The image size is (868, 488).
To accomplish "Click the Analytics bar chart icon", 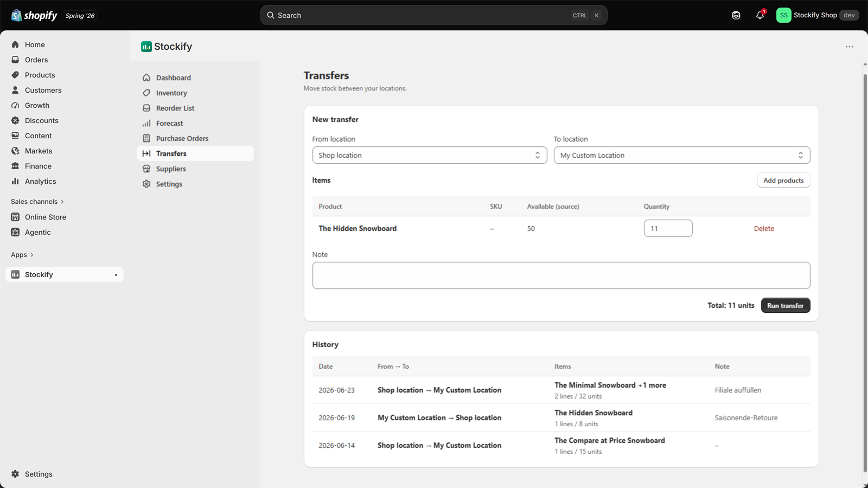I will pos(15,181).
